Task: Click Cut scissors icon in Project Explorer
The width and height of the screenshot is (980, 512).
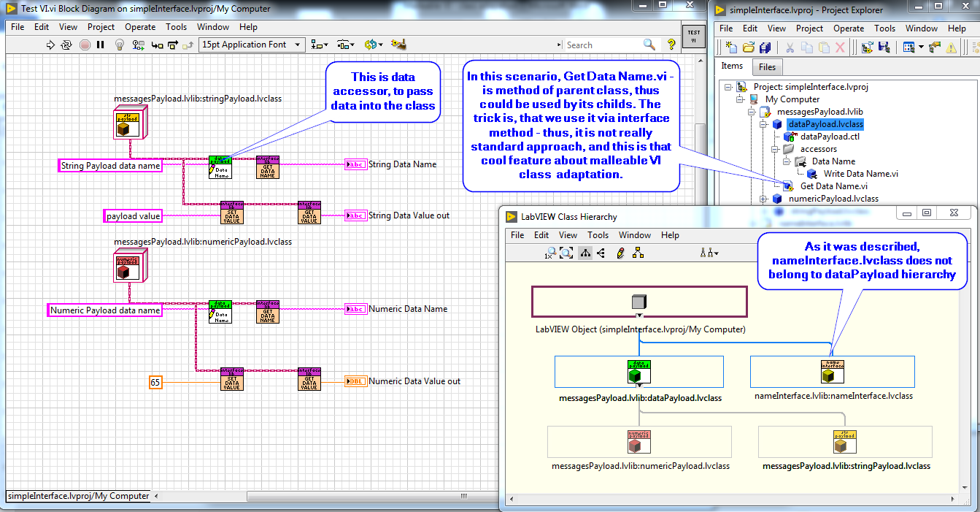Action: point(790,47)
